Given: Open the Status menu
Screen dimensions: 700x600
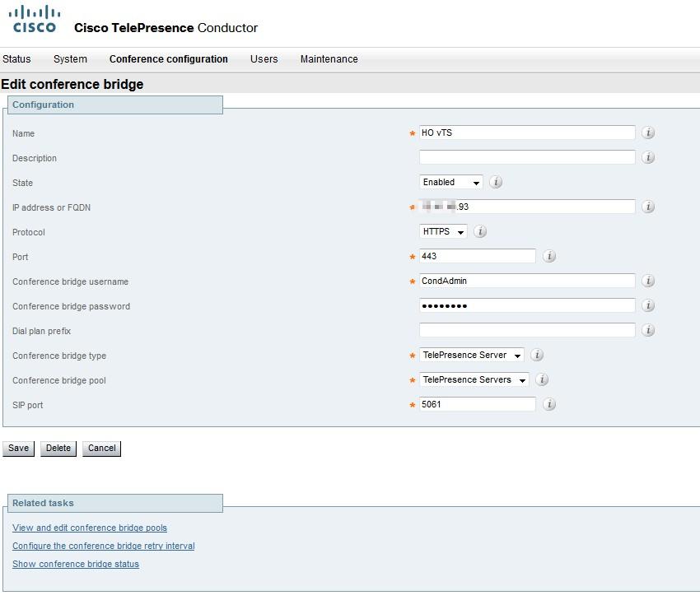Looking at the screenshot, I should coord(16,59).
